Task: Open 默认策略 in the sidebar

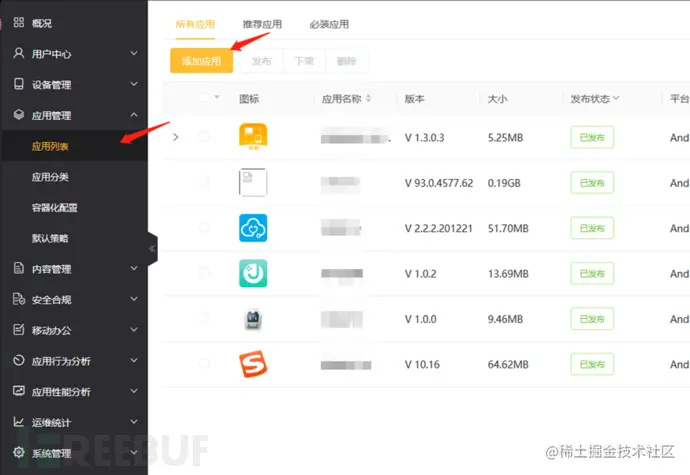Action: coord(50,239)
